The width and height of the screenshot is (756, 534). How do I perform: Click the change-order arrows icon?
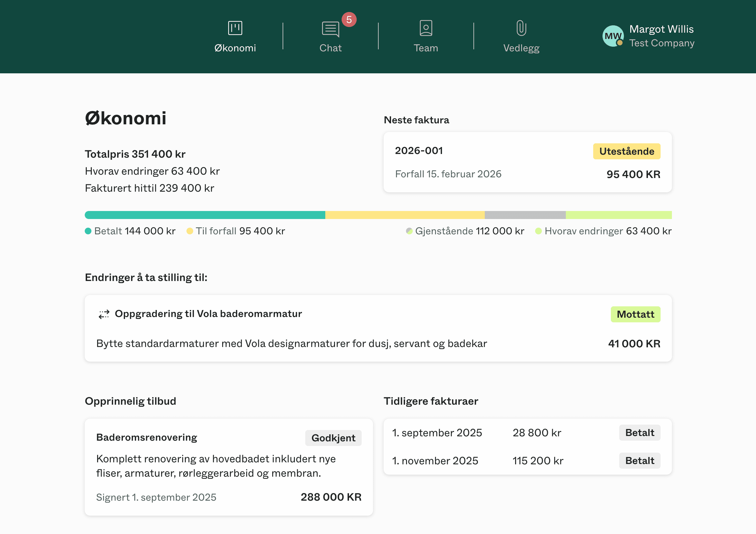click(104, 314)
